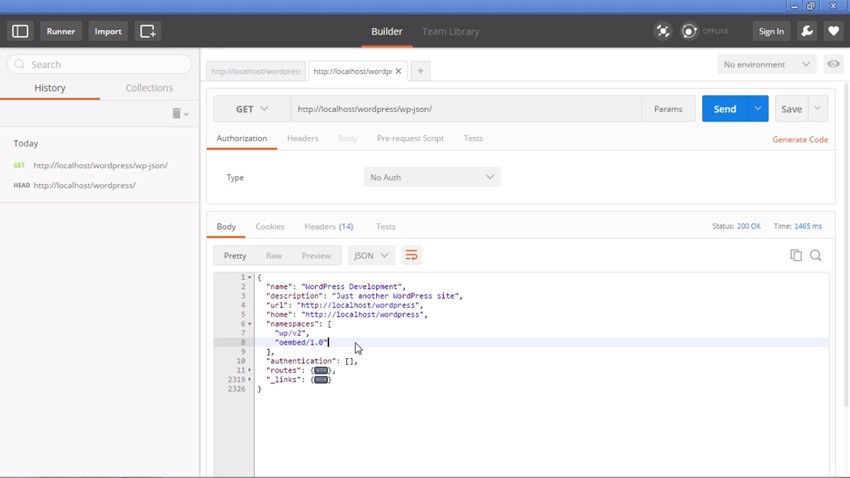The width and height of the screenshot is (850, 478).
Task: Select the response Body tab
Action: [226, 227]
